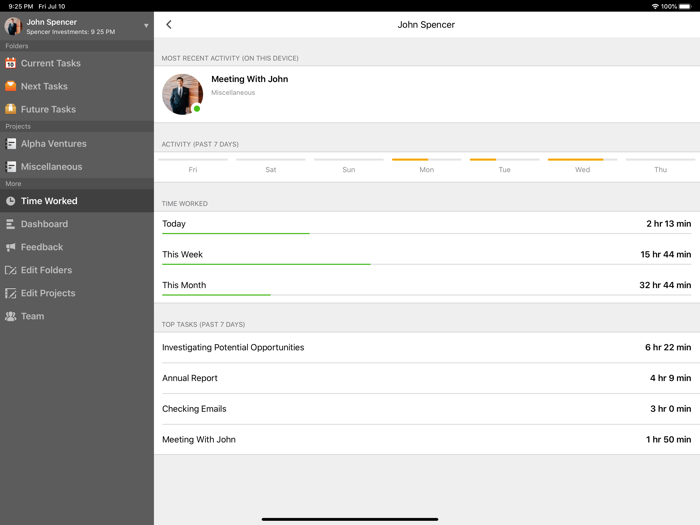Click the Future Tasks folder icon
This screenshot has width=700, height=525.
point(11,109)
